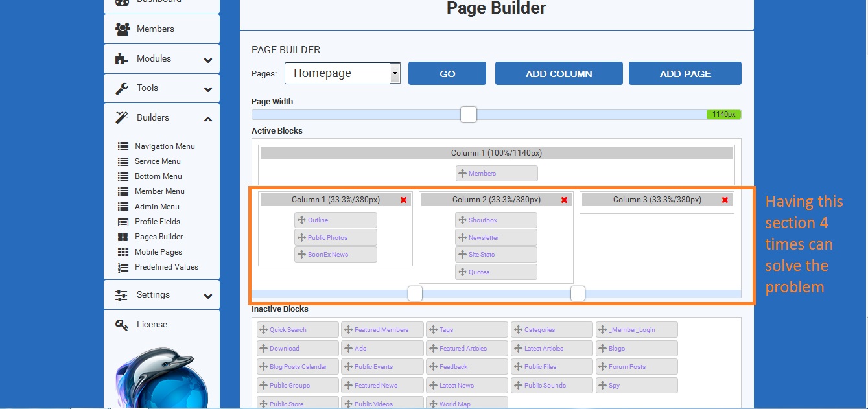Screen dimensions: 868x409
Task: Click the drag handle icon on Shoutbox block
Action: point(462,220)
